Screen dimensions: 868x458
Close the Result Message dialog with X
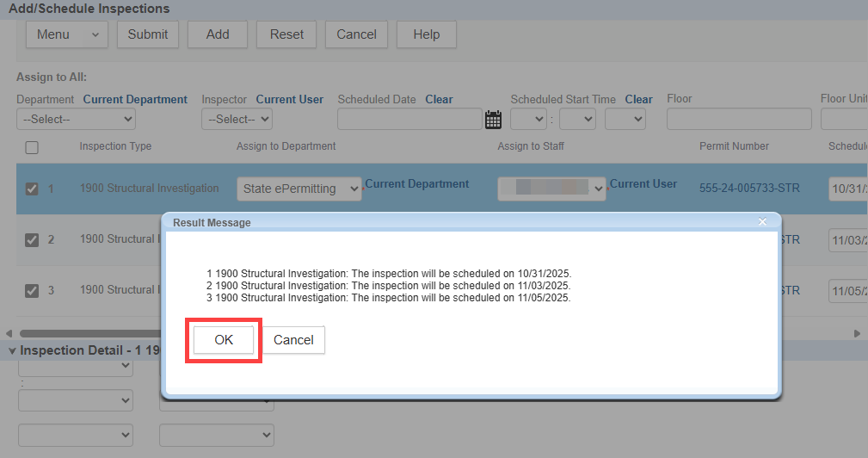click(x=762, y=222)
